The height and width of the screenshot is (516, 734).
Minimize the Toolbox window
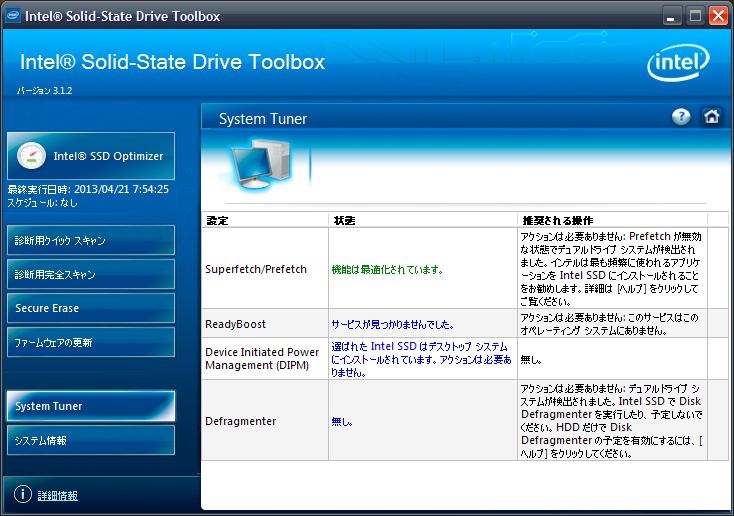pos(671,17)
